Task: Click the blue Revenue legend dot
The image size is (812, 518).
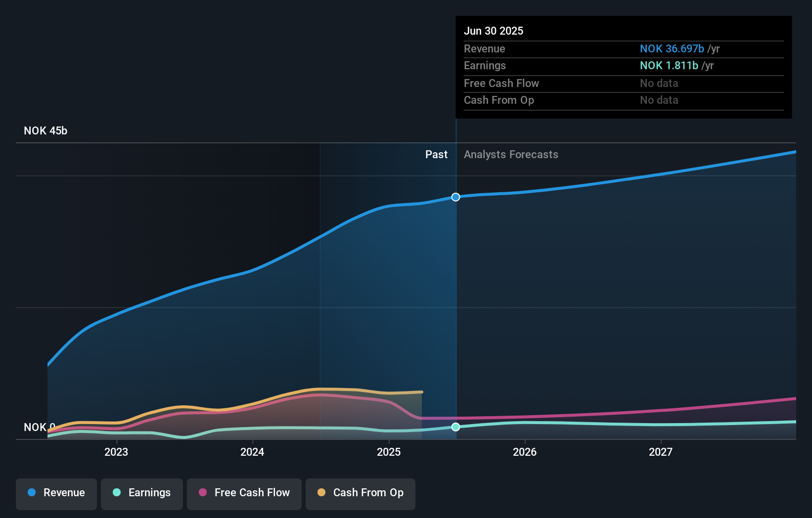Action: (x=31, y=493)
